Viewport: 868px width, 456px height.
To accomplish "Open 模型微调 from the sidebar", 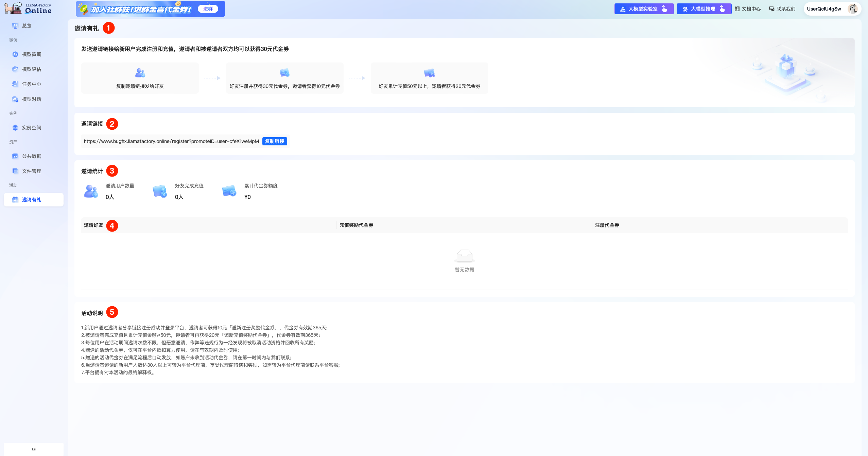I will [31, 54].
